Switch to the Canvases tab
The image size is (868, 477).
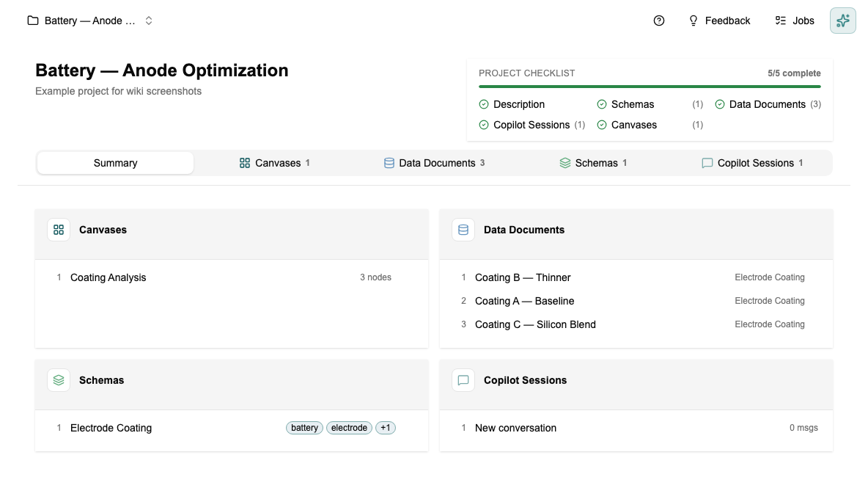pyautogui.click(x=274, y=163)
